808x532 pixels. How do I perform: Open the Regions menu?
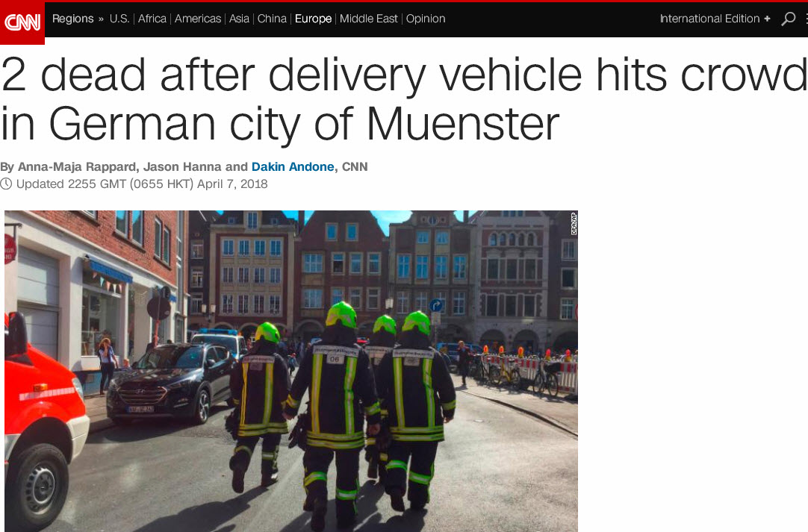[72, 19]
